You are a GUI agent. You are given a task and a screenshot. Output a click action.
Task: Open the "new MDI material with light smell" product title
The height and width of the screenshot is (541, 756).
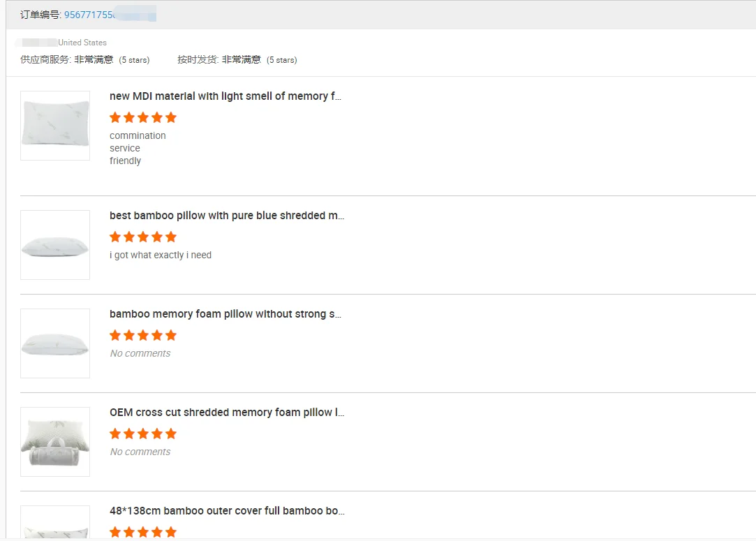click(x=225, y=96)
